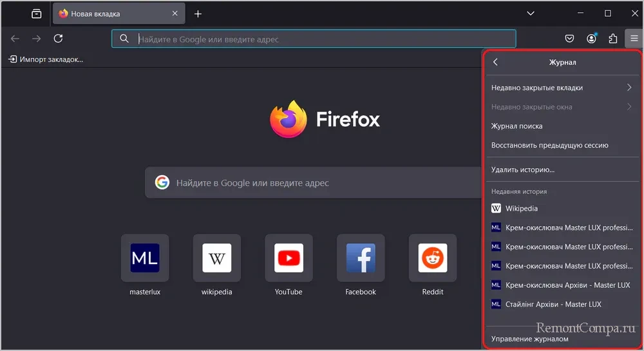Image resolution: width=644 pixels, height=351 pixels.
Task: Click the YouTube label under tile
Action: tap(289, 292)
